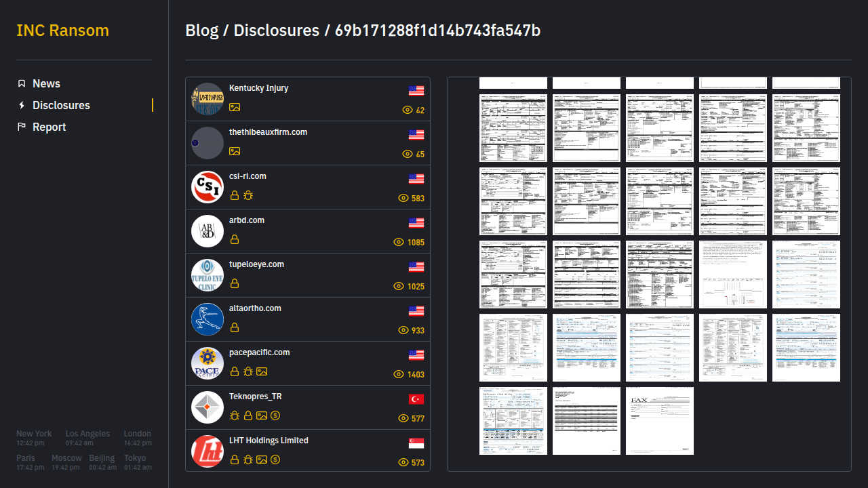The width and height of the screenshot is (868, 488).
Task: Click the lightning bolt icon beside Disclosures
Action: pyautogui.click(x=22, y=105)
